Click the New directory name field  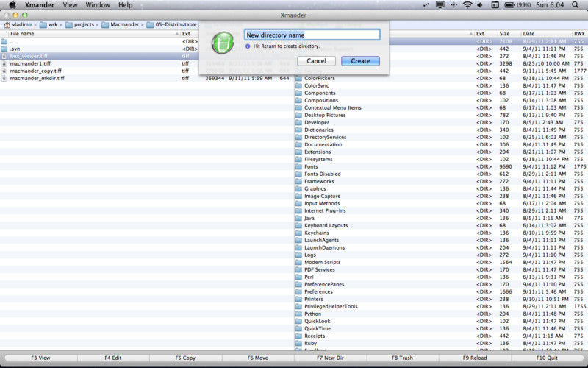[312, 35]
